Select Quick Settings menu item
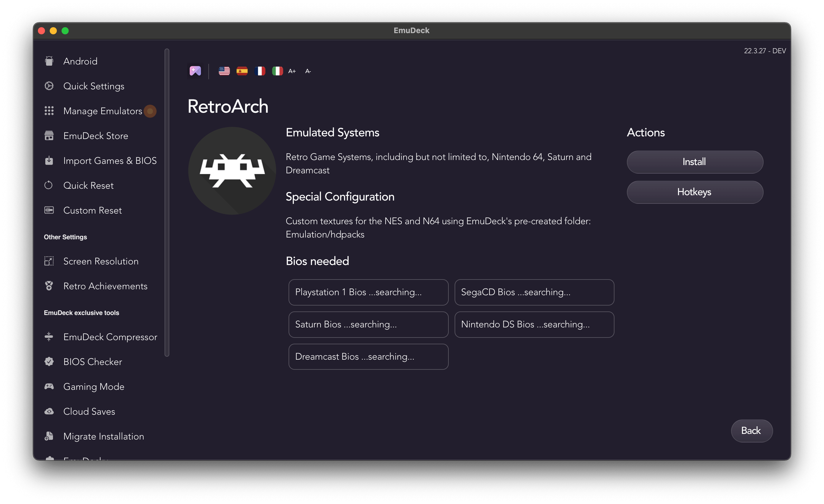The height and width of the screenshot is (504, 824). point(94,86)
